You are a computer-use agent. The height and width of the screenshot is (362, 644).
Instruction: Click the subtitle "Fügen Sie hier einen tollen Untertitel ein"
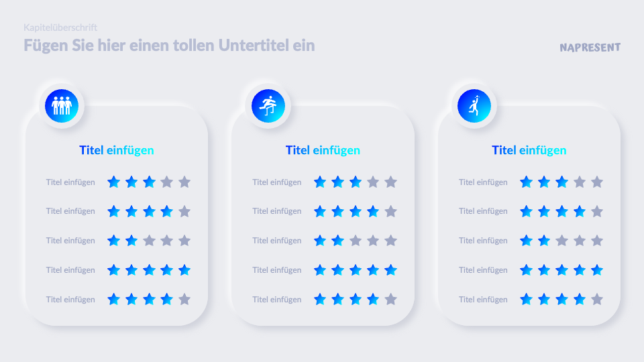click(169, 46)
